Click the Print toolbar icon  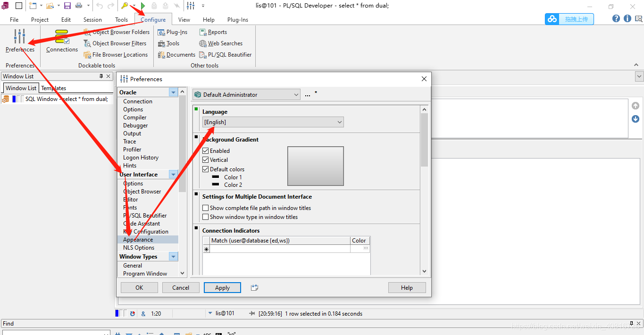click(79, 6)
